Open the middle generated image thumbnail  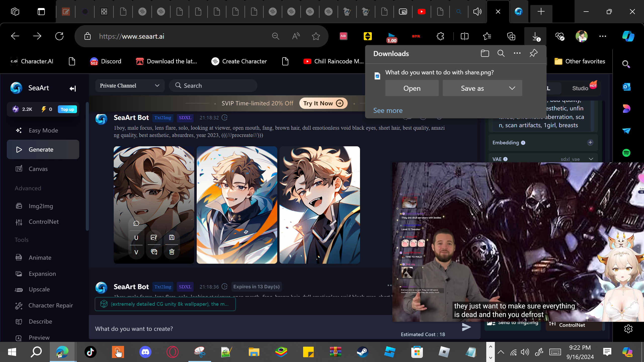237,205
